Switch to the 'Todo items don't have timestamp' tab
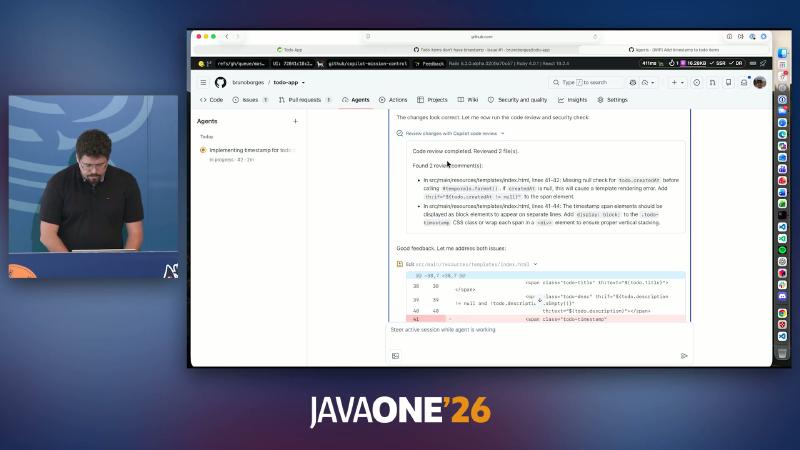This screenshot has width=800, height=450. tap(482, 50)
